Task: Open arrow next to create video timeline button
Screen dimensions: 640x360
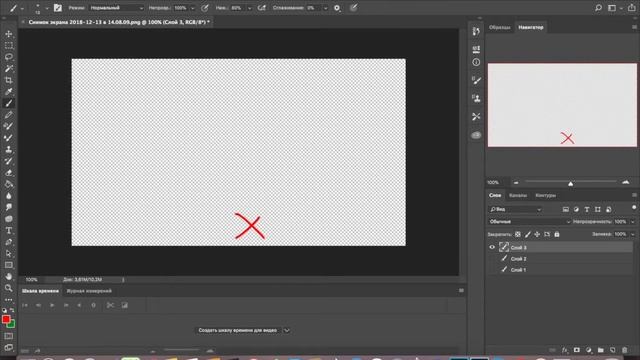Action: tap(287, 330)
